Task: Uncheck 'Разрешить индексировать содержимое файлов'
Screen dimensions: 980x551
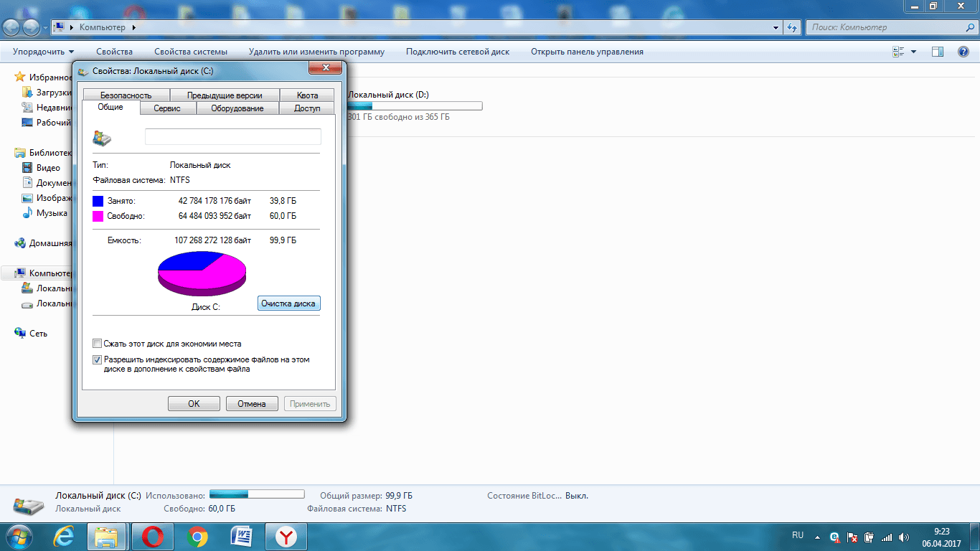Action: [98, 360]
